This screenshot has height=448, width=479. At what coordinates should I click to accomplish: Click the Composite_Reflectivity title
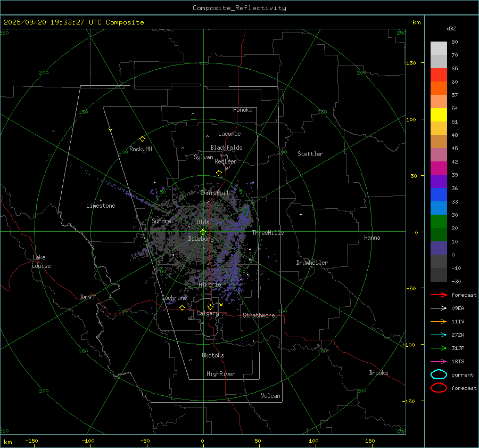point(239,8)
